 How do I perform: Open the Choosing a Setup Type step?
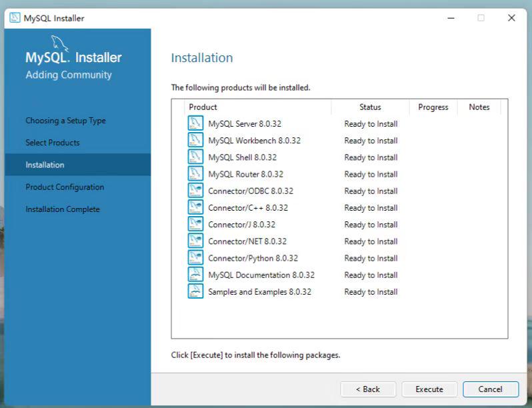66,121
